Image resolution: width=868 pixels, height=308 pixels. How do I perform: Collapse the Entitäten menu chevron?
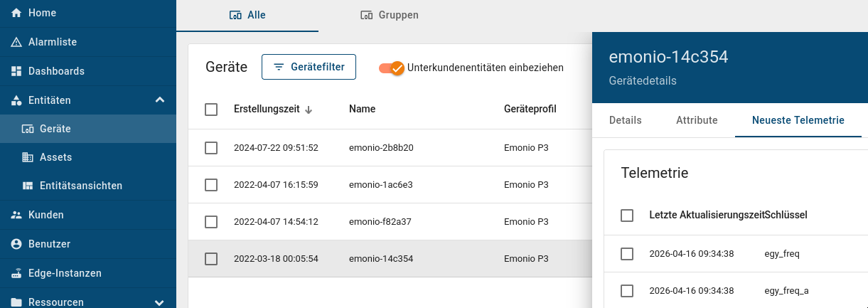click(159, 100)
